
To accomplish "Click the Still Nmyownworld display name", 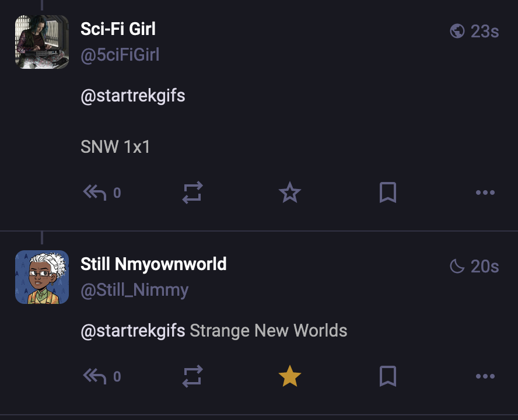I will pyautogui.click(x=153, y=264).
